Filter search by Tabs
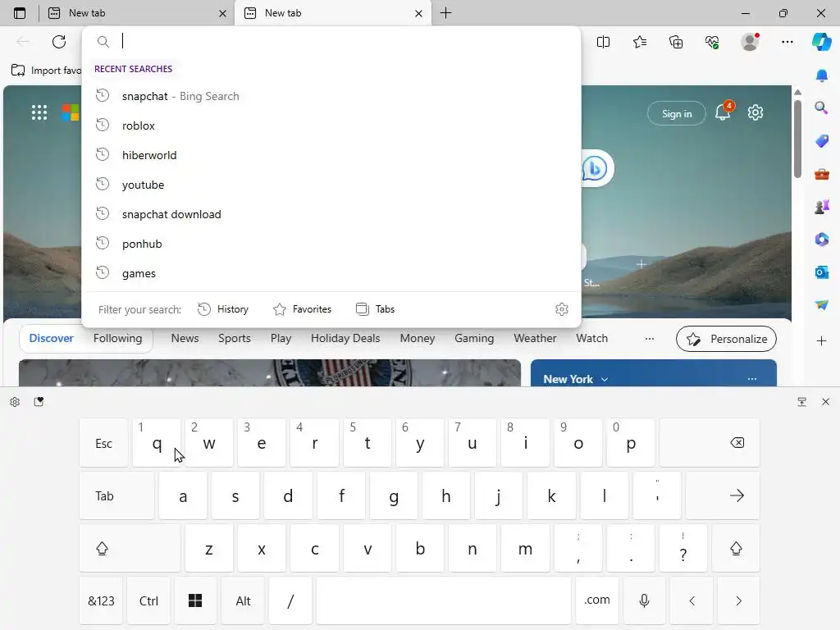Screen dimensions: 840x630 (375, 309)
